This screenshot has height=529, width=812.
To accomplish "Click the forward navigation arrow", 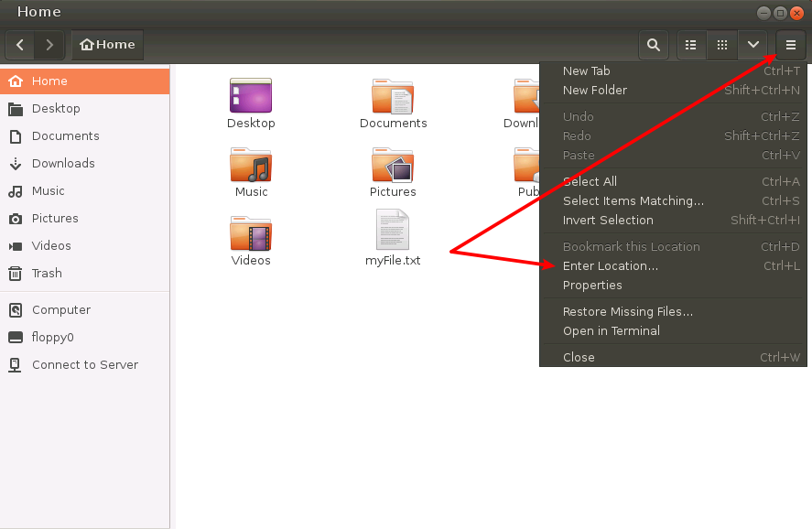I will 49,44.
